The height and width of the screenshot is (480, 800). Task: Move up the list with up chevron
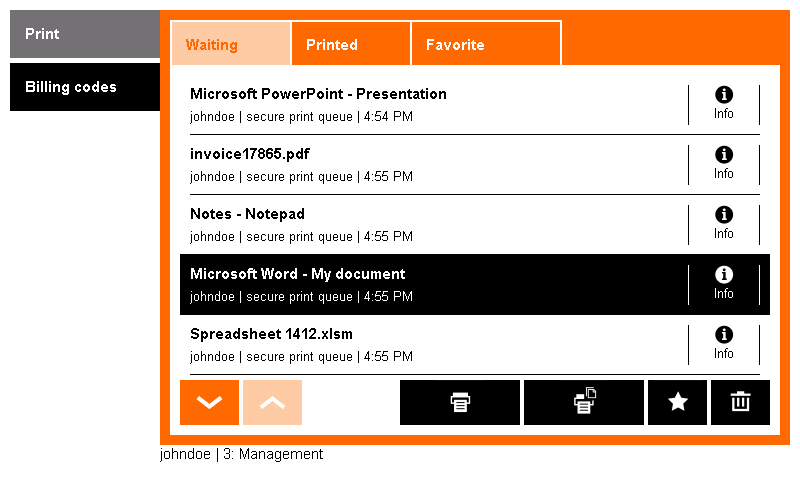click(272, 402)
